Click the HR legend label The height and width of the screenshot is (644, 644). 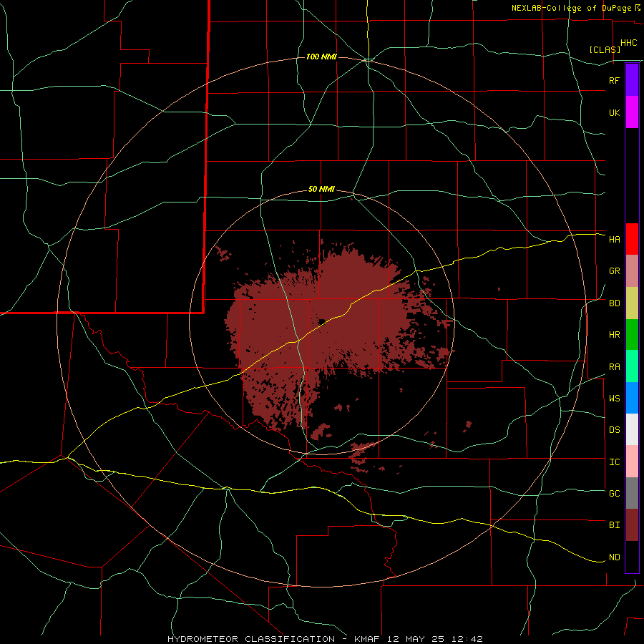tap(614, 335)
